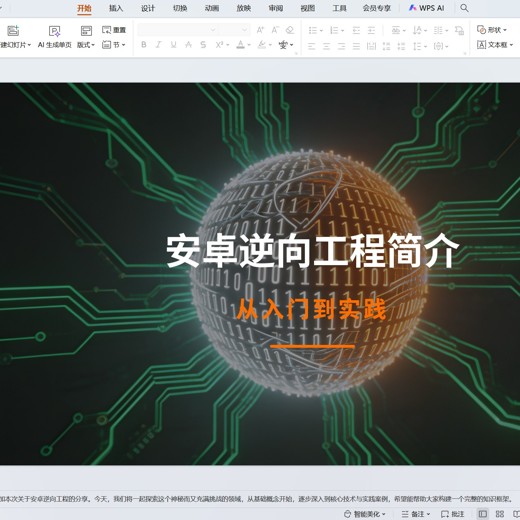
Task: Click the search magnifier icon
Action: point(464,8)
